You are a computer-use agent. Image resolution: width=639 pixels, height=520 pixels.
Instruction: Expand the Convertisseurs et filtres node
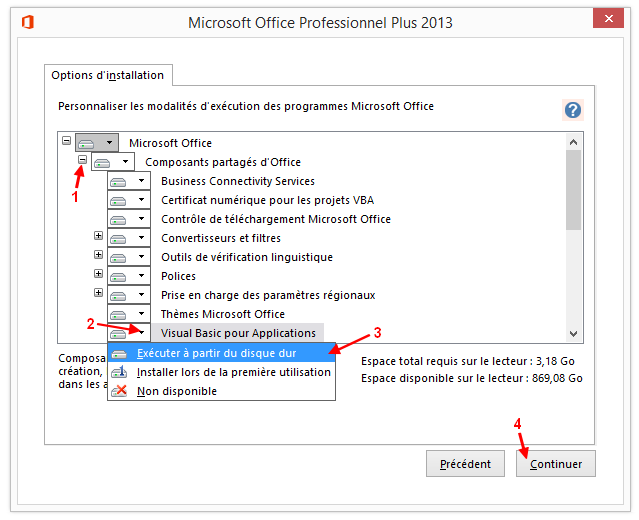98,237
